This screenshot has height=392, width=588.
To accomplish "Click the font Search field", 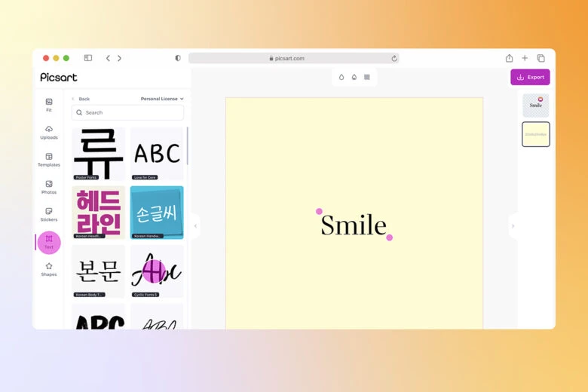I will (x=128, y=112).
